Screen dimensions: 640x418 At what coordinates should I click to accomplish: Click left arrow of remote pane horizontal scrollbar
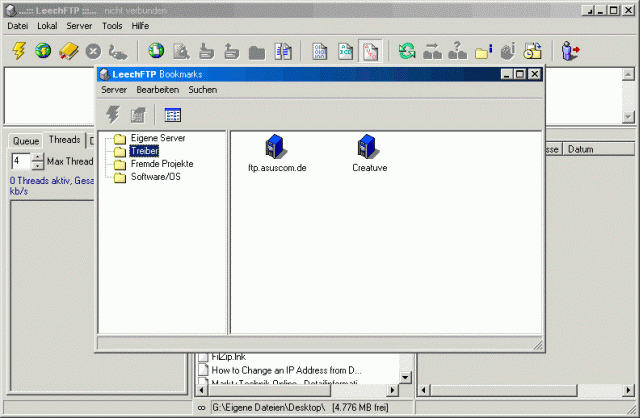coord(423,390)
